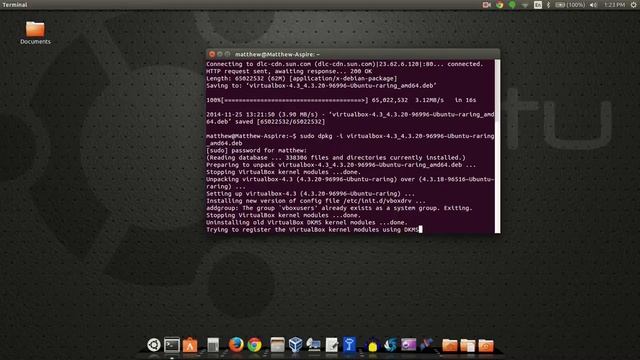Launch Firefox from the dock

point(236,345)
